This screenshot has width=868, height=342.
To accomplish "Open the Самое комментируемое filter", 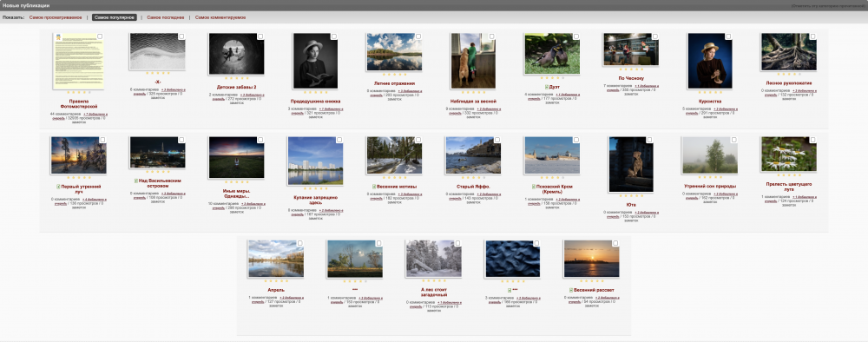I will click(x=220, y=17).
